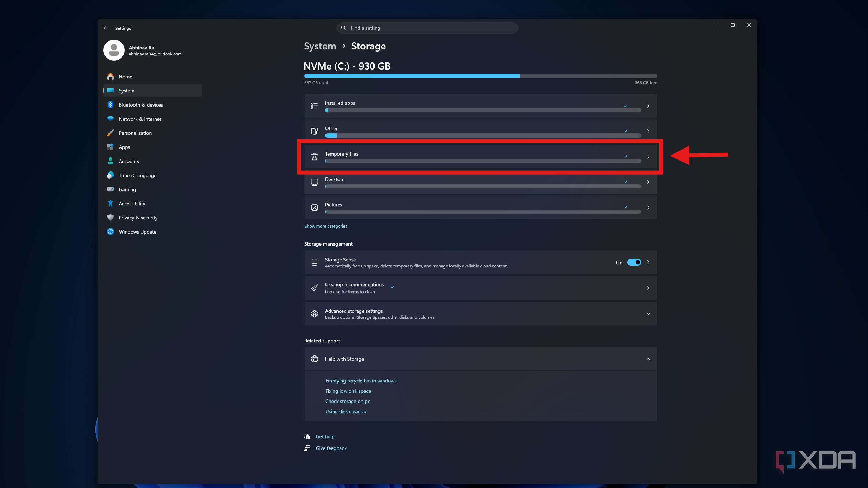The image size is (868, 488).
Task: Click the Windows Update refresh icon
Action: point(110,232)
